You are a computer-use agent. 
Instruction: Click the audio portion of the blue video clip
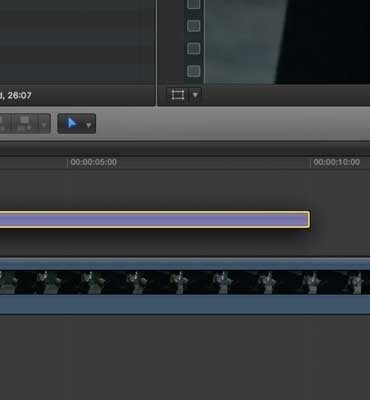click(x=185, y=304)
